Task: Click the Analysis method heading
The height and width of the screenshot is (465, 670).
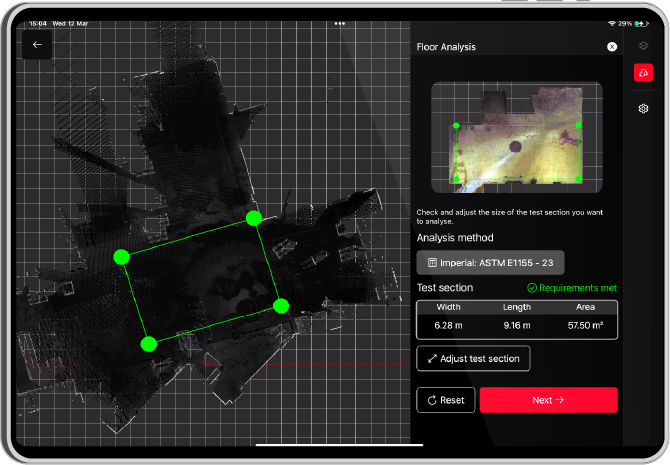Action: [x=455, y=238]
